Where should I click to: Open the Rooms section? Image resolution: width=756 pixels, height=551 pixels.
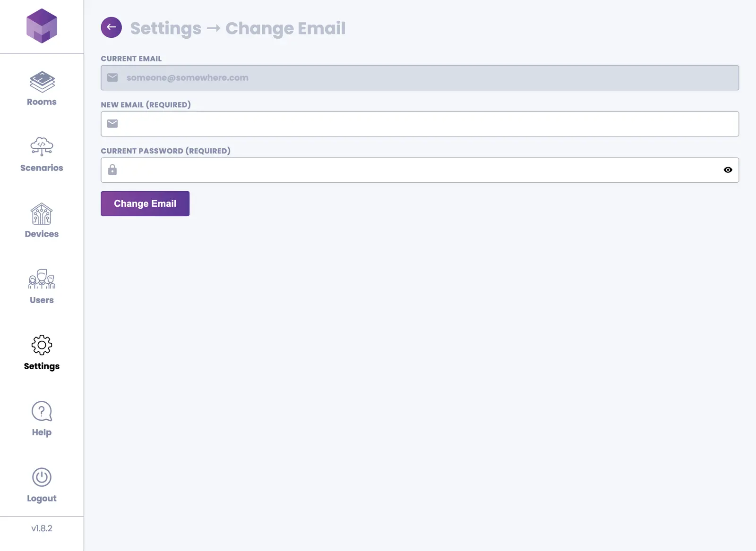(42, 89)
